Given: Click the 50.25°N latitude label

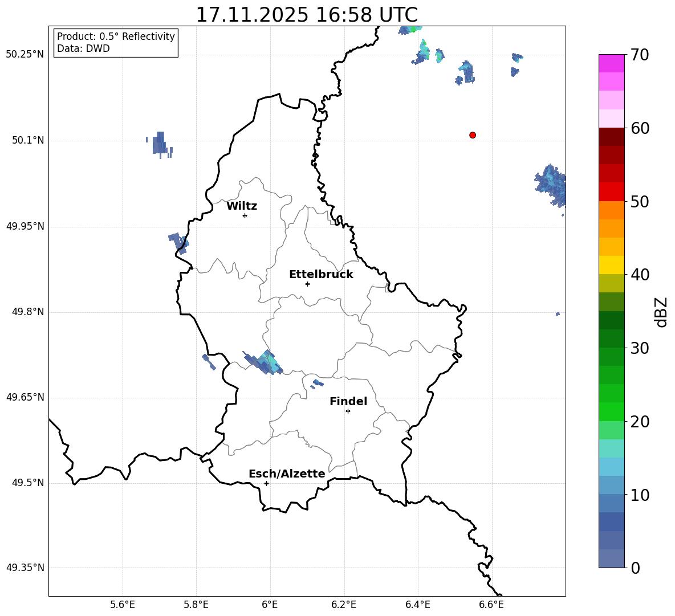Looking at the screenshot, I should coord(25,55).
